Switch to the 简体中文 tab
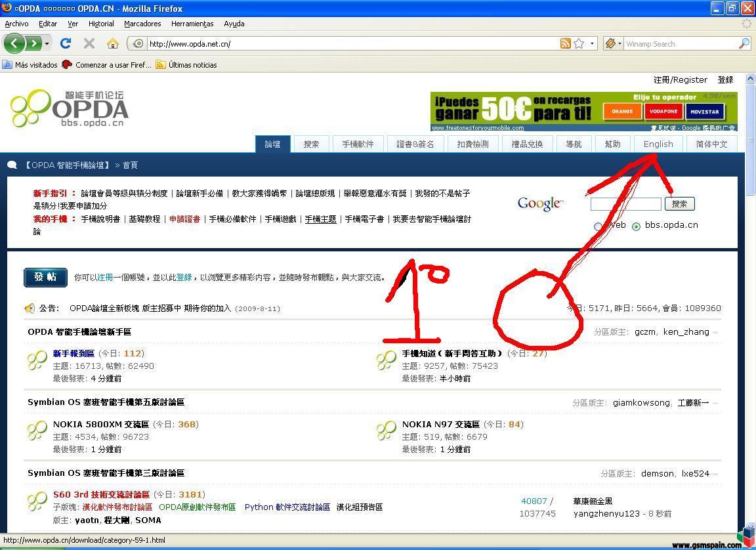 [711, 144]
